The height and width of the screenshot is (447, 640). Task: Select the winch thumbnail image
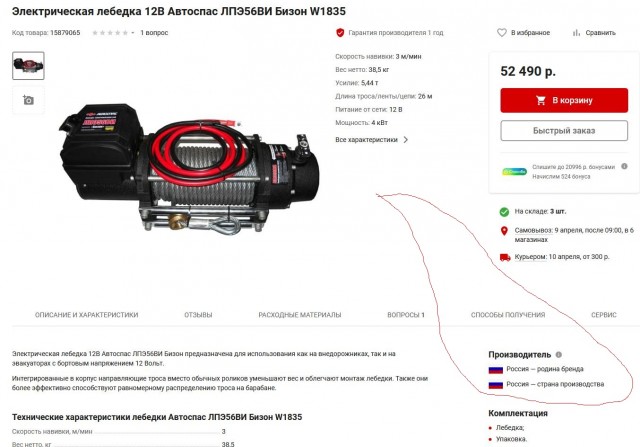click(28, 65)
